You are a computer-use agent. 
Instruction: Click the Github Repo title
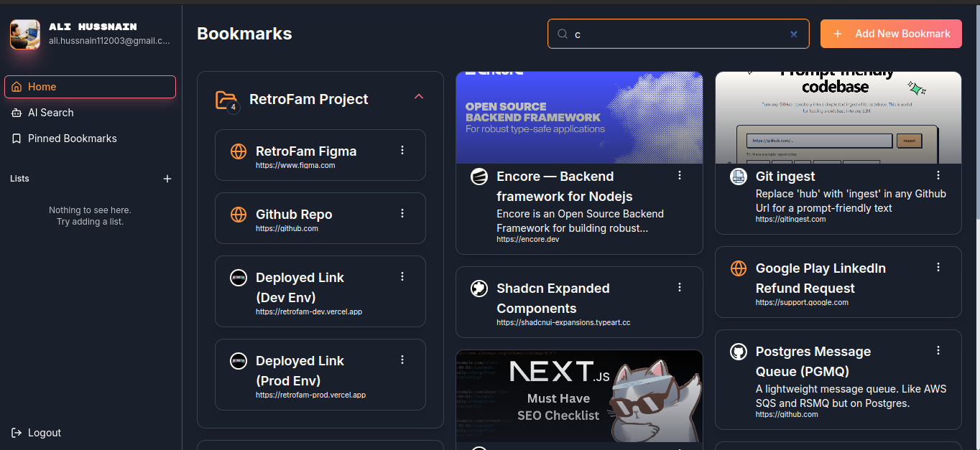(294, 215)
